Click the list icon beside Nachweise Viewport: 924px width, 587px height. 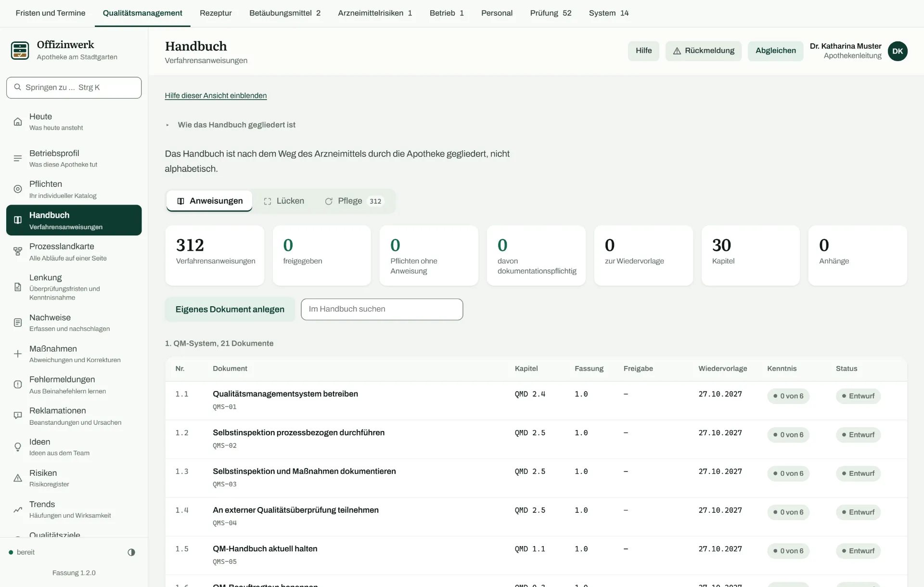(18, 323)
